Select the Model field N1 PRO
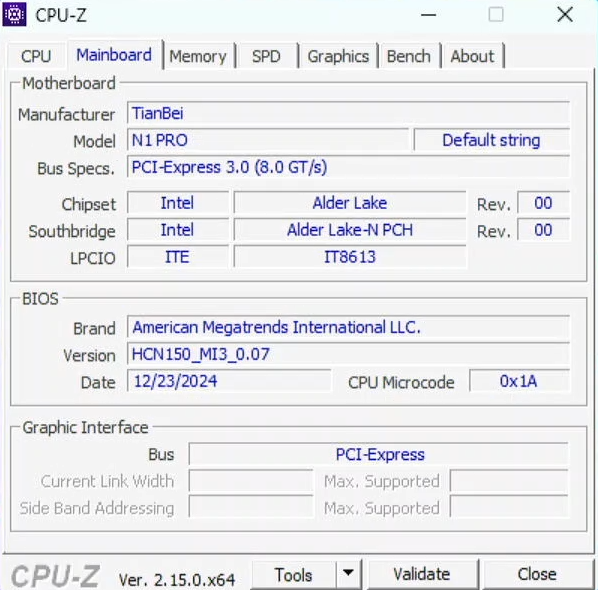 268,140
